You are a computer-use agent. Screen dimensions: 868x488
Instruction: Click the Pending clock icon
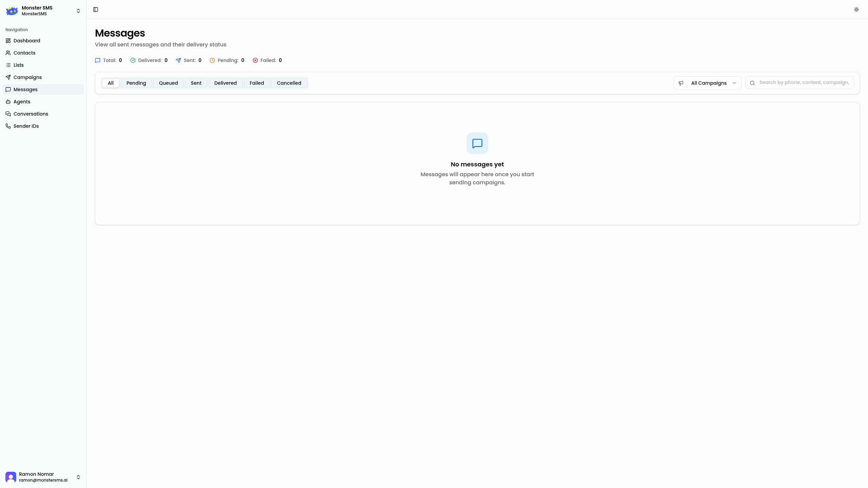point(212,60)
